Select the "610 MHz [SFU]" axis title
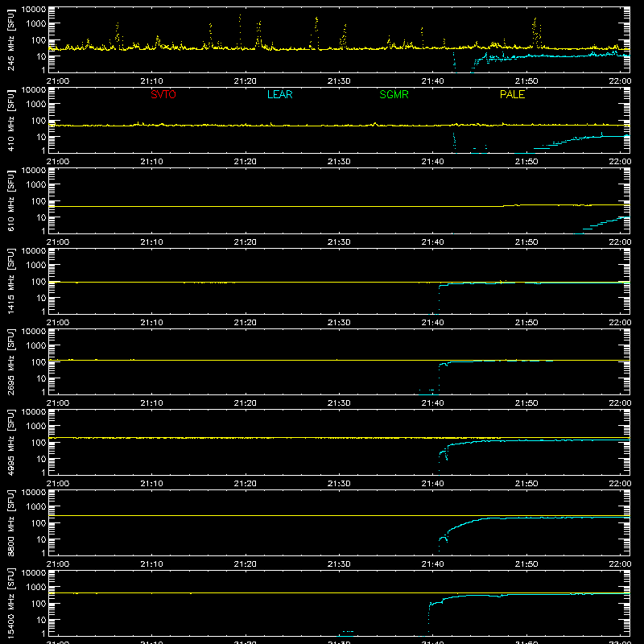 pos(11,200)
